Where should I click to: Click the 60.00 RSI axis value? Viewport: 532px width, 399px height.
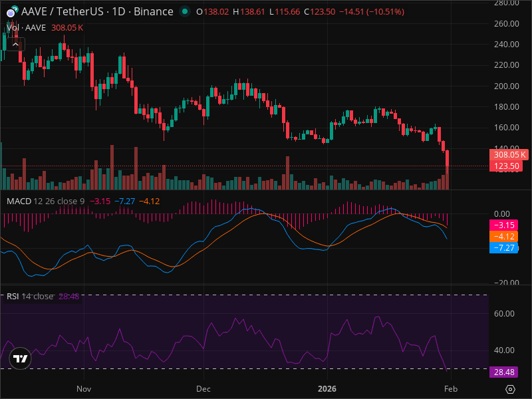504,314
